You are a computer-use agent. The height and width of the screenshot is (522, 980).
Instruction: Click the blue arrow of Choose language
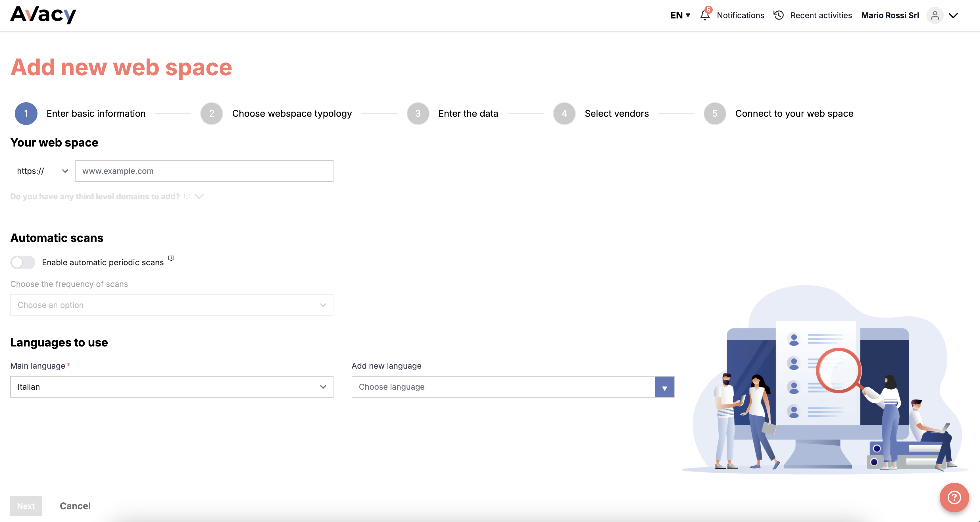(665, 387)
